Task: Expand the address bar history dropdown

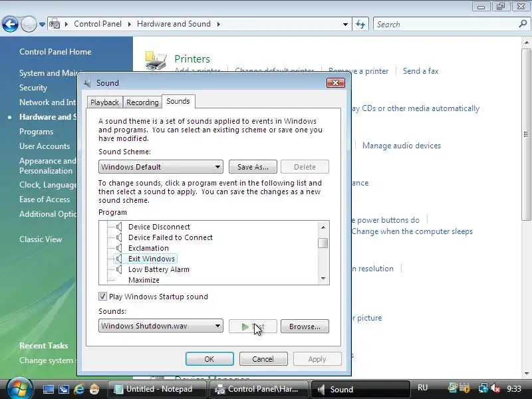Action: pyautogui.click(x=345, y=25)
